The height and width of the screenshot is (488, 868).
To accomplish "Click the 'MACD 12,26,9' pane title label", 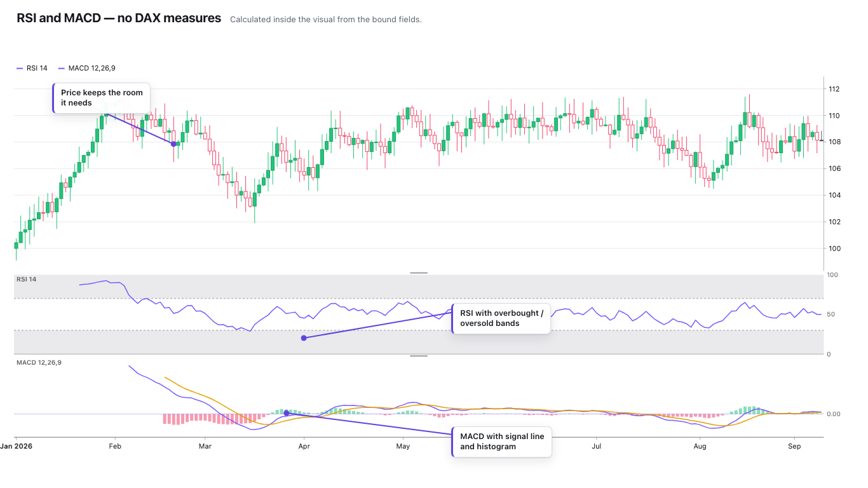I will pos(39,362).
